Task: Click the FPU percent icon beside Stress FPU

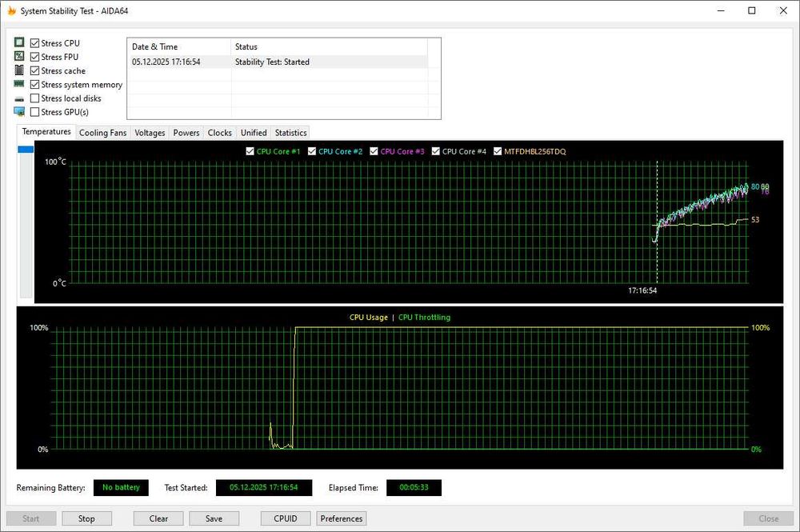Action: pyautogui.click(x=19, y=56)
